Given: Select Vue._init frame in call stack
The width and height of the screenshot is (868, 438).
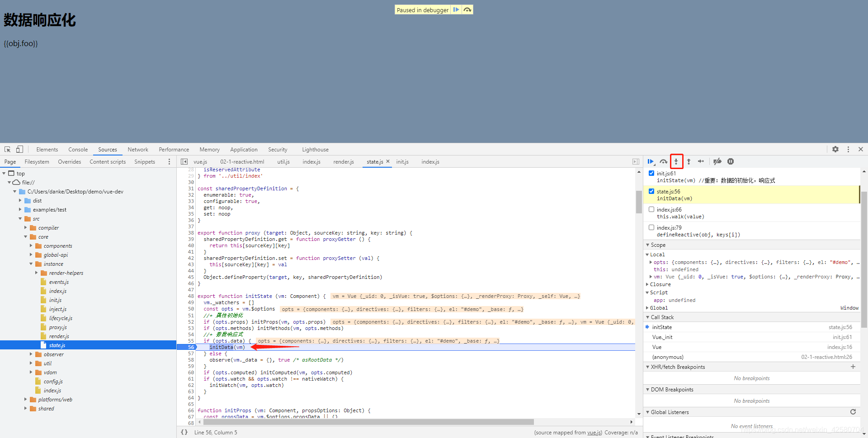Looking at the screenshot, I should pos(752,337).
